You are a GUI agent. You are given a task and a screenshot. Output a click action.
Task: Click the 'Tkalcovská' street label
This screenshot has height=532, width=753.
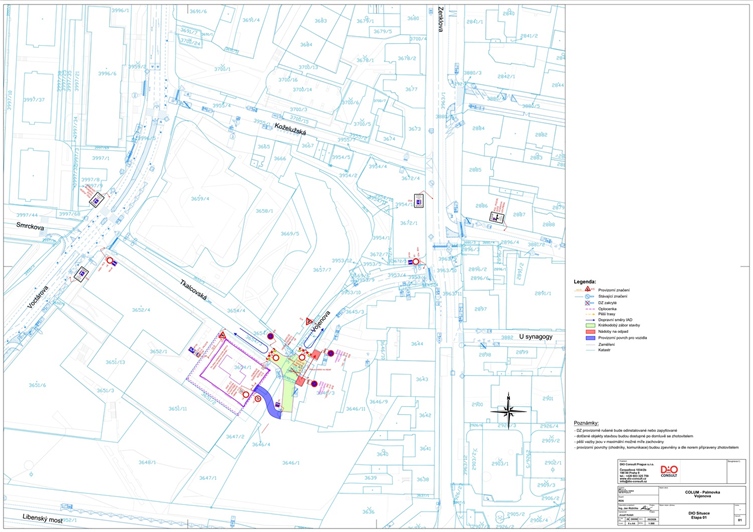click(x=194, y=290)
